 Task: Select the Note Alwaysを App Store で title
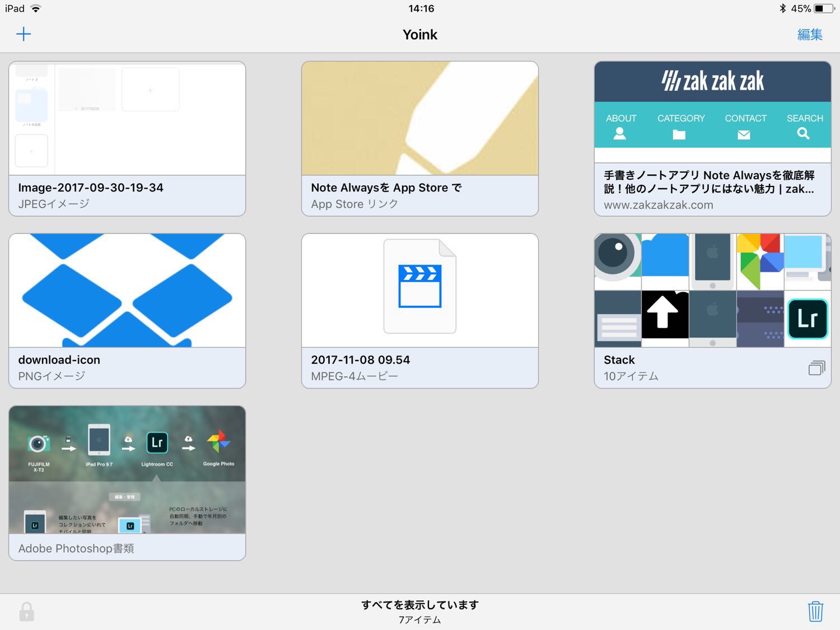point(386,188)
